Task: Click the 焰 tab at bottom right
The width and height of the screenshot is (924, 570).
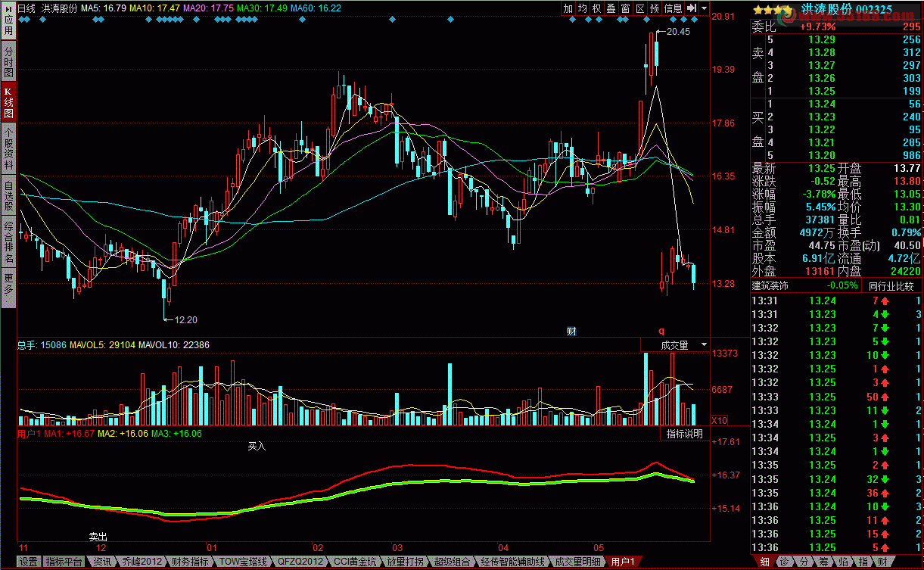Action: click(843, 562)
